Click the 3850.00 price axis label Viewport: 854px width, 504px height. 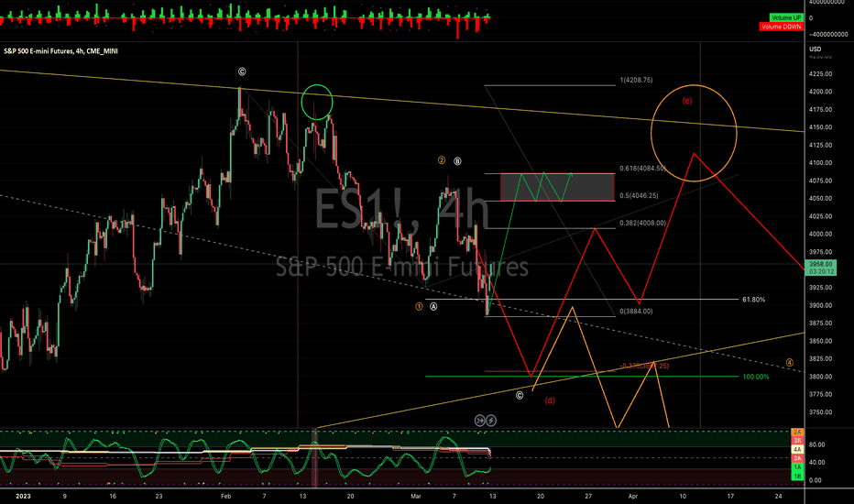pos(821,341)
